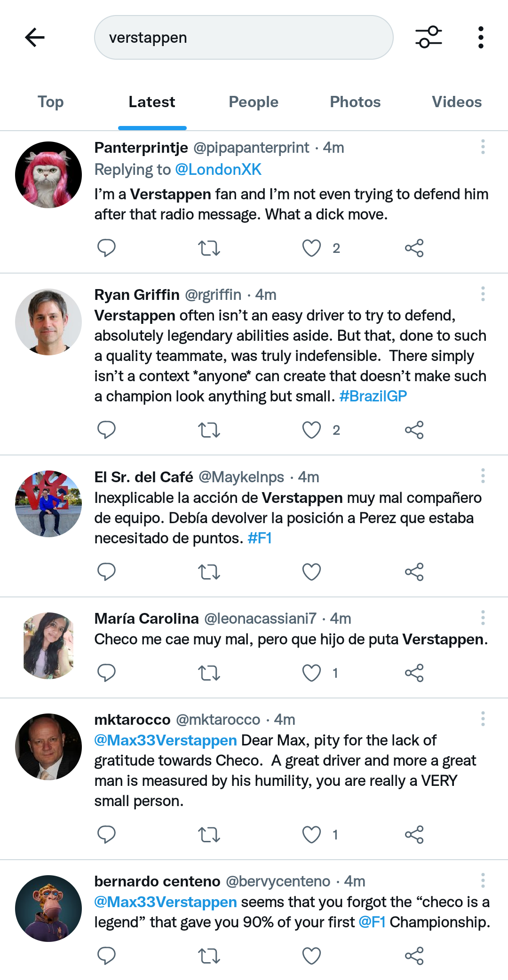
Task: Reply to mktarocco's tweet
Action: tap(106, 835)
